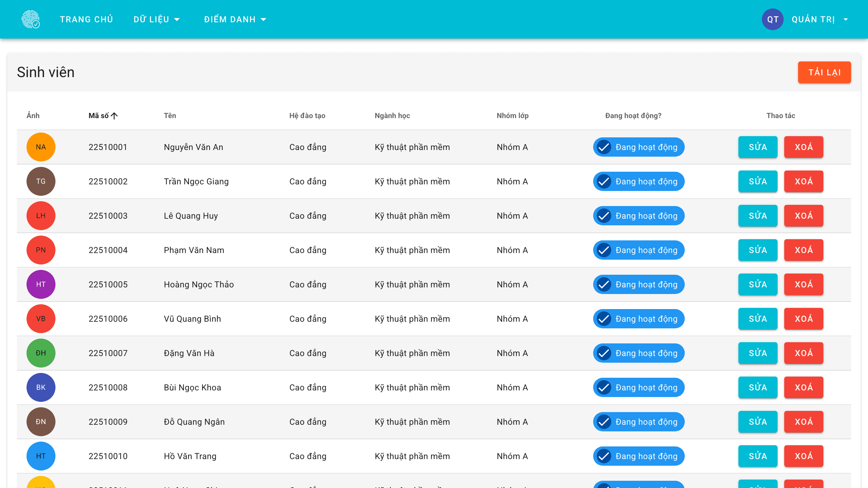Click the NA avatar for Nguyễn Văn An
Image resolution: width=868 pixels, height=488 pixels.
(41, 147)
